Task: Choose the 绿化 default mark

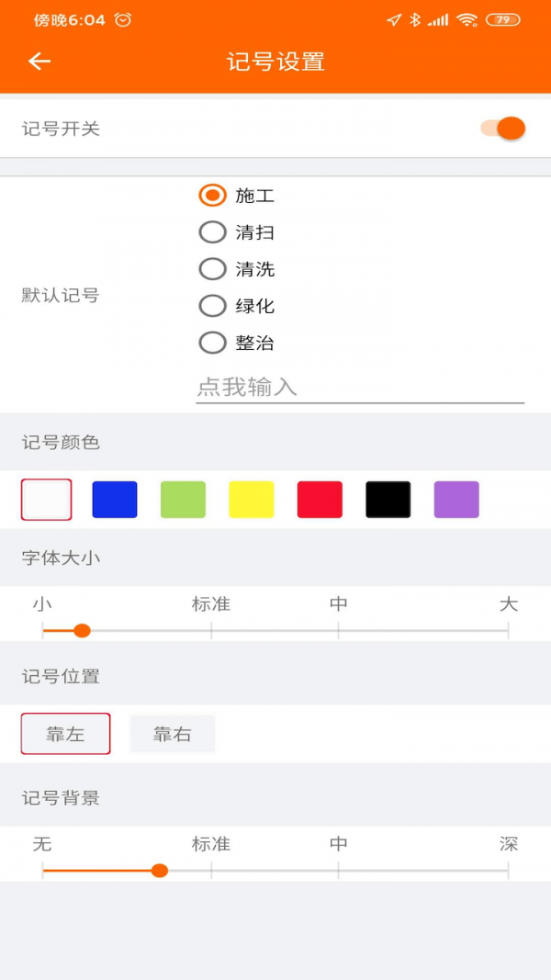Action: 212,306
